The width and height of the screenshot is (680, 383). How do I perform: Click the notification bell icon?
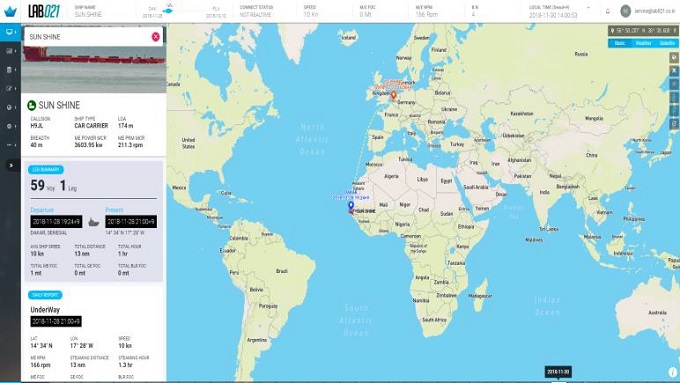pos(608,11)
